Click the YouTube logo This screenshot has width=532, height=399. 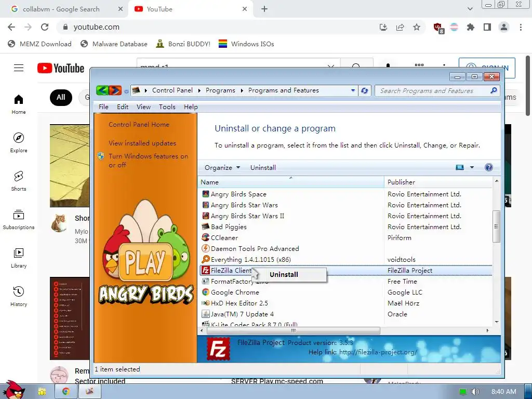click(61, 68)
